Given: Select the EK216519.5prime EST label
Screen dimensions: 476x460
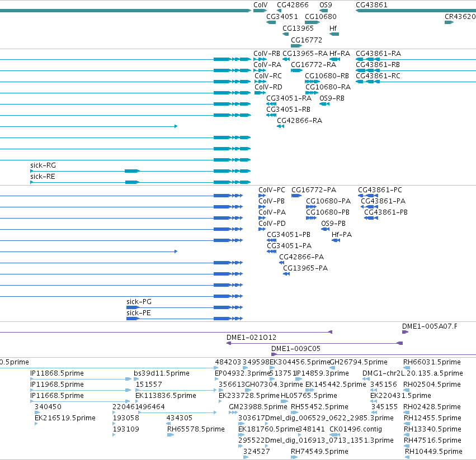Looking at the screenshot, I should [x=65, y=418].
